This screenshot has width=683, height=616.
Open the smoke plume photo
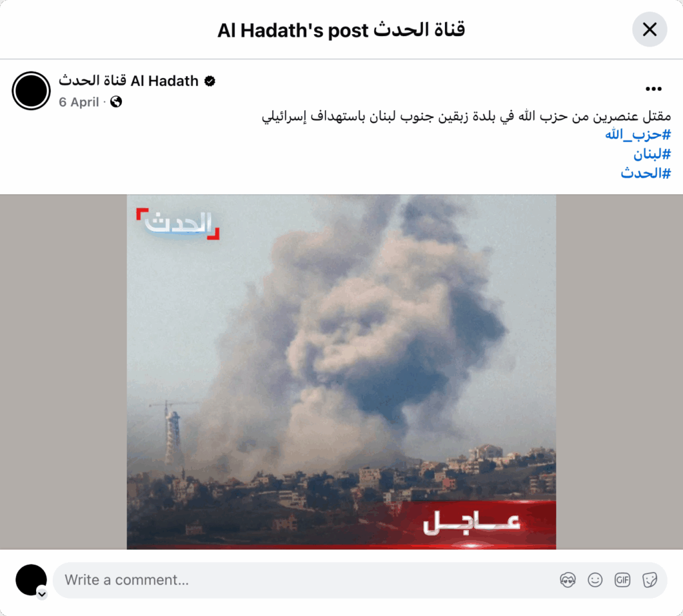click(341, 372)
